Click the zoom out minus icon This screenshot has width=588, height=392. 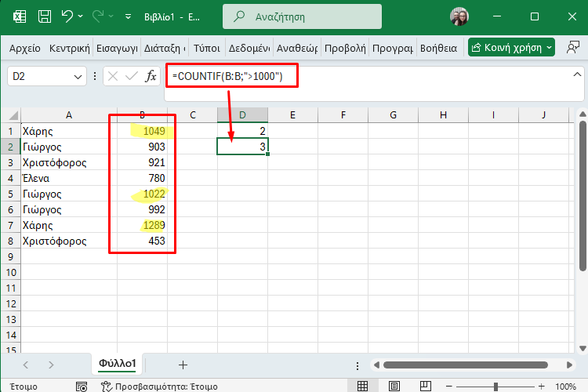click(450, 386)
